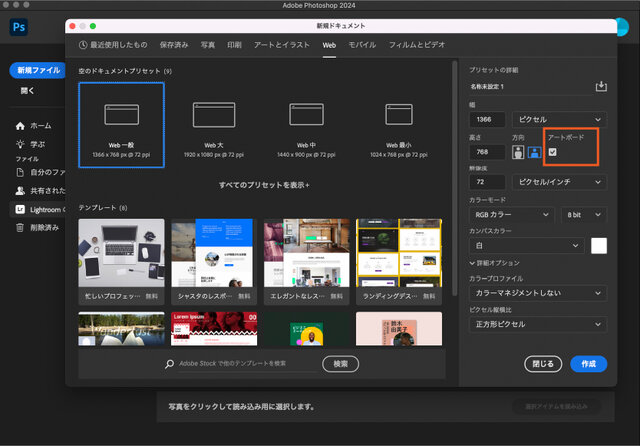Click the プリセットの詳細 heading
640x446 pixels.
tap(493, 70)
